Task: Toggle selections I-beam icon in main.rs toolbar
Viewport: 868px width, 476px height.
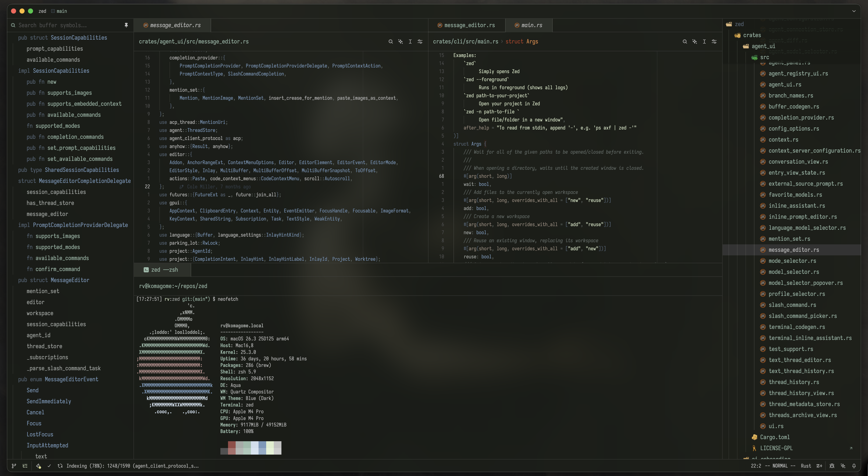Action: 704,42
